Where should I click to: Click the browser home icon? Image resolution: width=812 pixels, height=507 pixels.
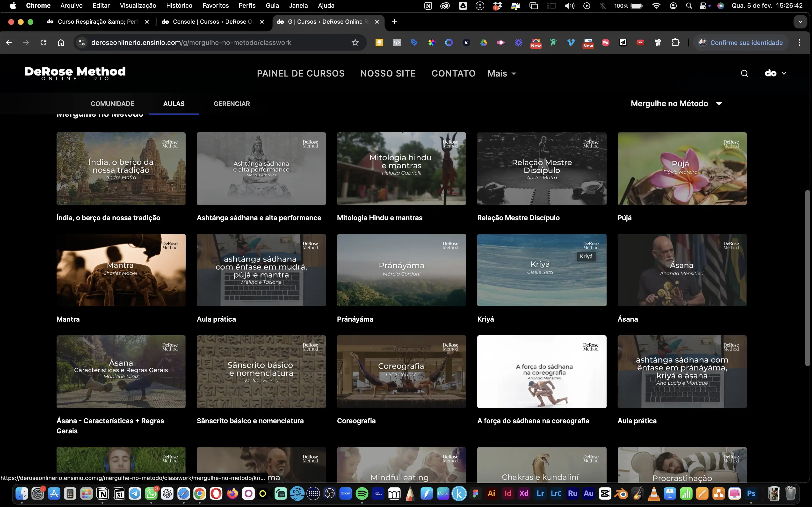point(61,42)
